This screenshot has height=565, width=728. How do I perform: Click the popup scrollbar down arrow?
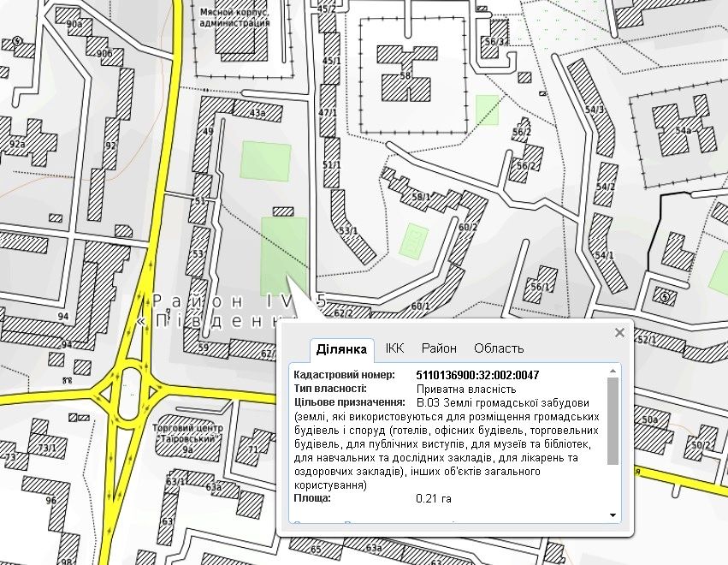(613, 514)
